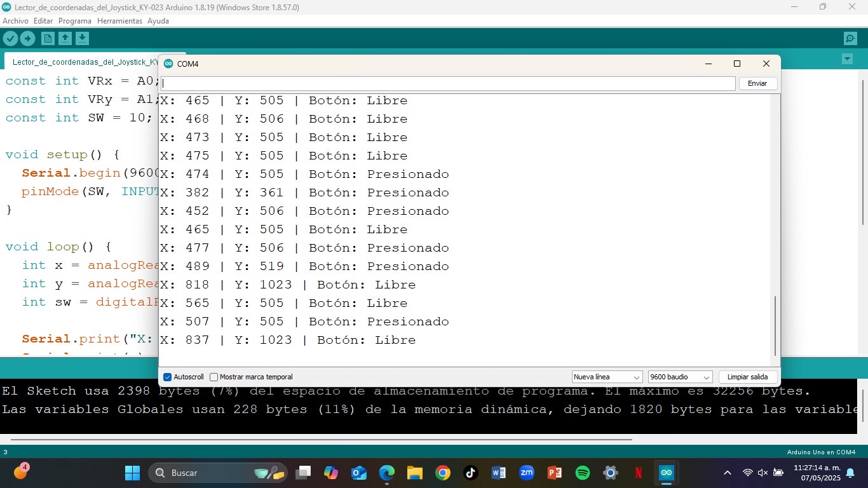This screenshot has height=488, width=868.
Task: Click the Upload arrow icon
Action: (27, 39)
